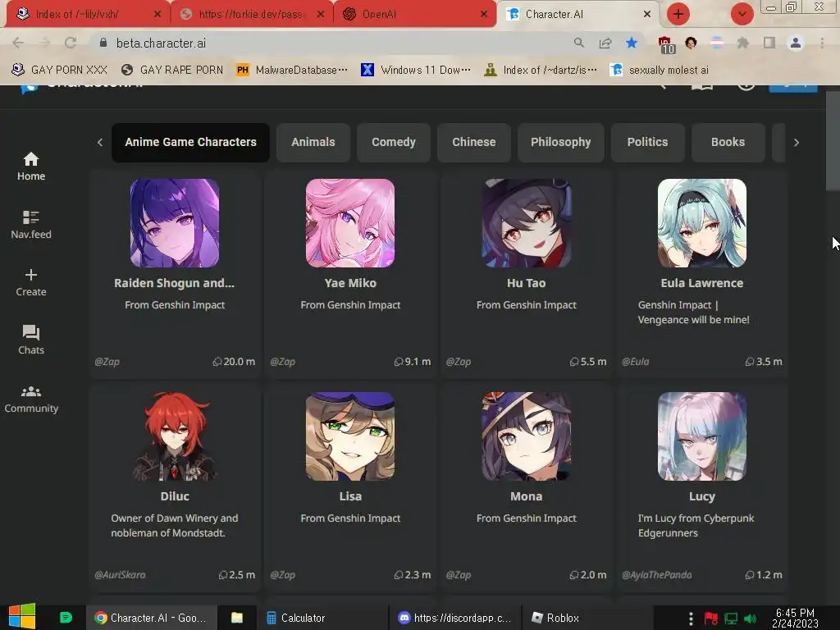This screenshot has height=630, width=840.
Task: Click the page vertical scrollbar thumb
Action: click(833, 140)
